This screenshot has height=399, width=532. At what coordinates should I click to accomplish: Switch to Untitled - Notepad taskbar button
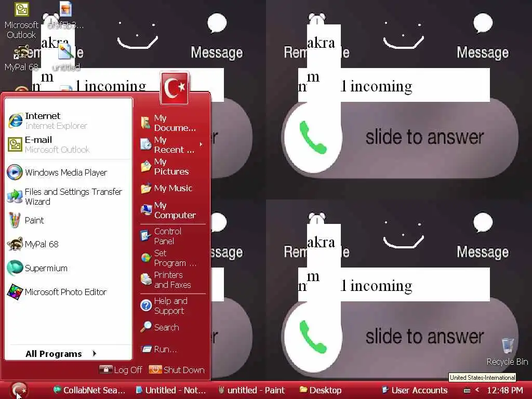171,390
